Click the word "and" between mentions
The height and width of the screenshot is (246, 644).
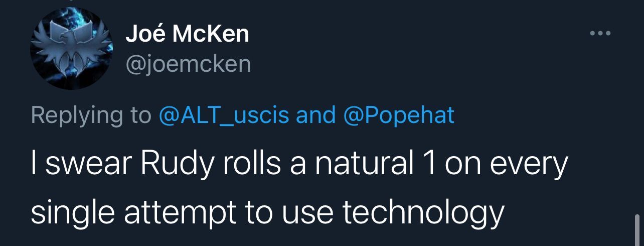315,115
